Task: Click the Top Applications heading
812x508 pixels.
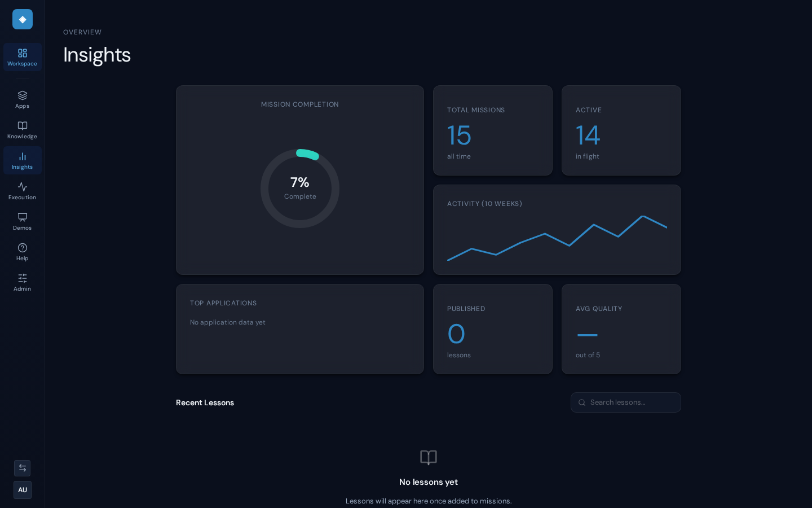Action: (x=223, y=303)
